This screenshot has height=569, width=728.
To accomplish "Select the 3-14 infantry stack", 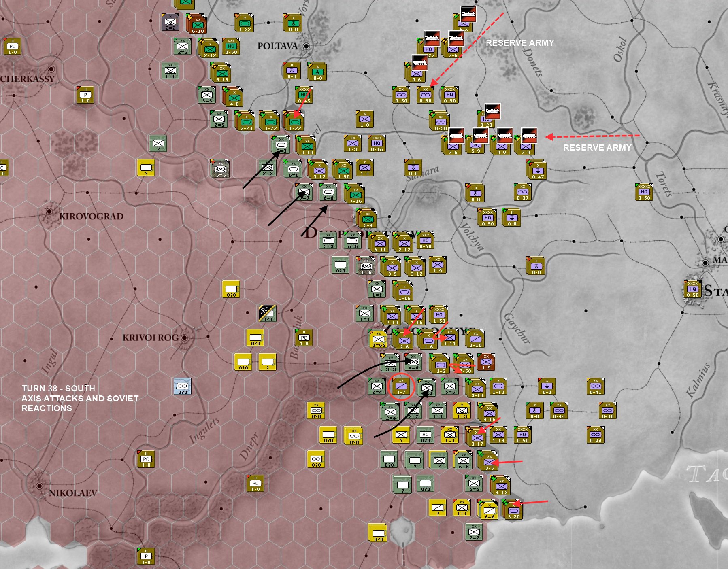I will click(477, 389).
